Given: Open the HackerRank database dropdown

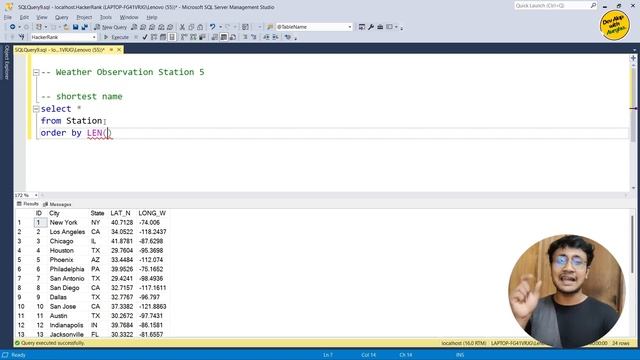Looking at the screenshot, I should coord(94,37).
